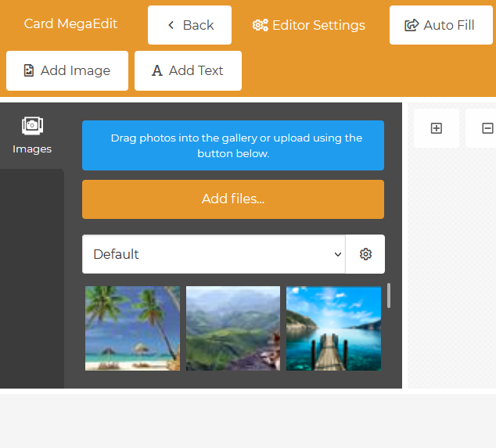The height and width of the screenshot is (448, 496).
Task: Click the plus-square icon on canvas toolbar
Action: coord(437,128)
